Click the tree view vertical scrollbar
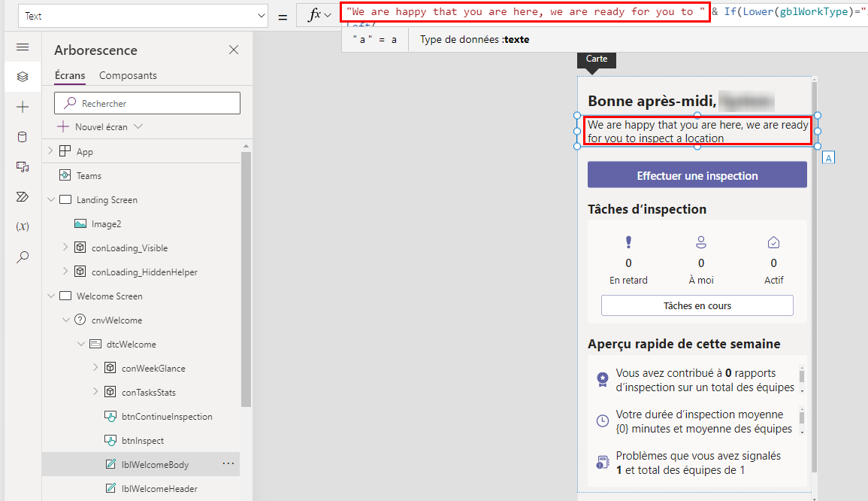The height and width of the screenshot is (501, 868). pyautogui.click(x=246, y=279)
